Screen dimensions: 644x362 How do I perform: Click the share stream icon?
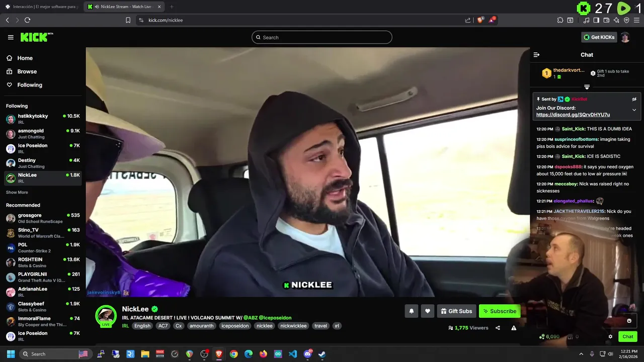click(498, 328)
